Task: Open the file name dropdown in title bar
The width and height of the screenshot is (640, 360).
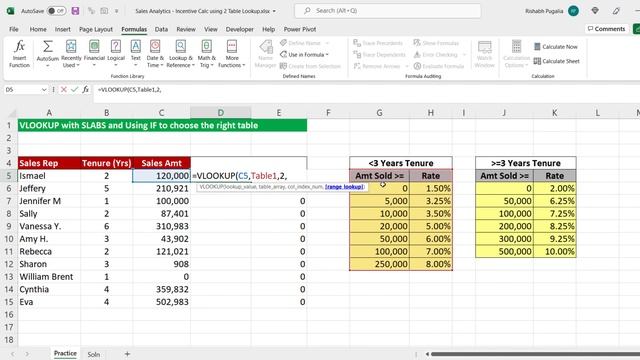Action: pos(274,11)
